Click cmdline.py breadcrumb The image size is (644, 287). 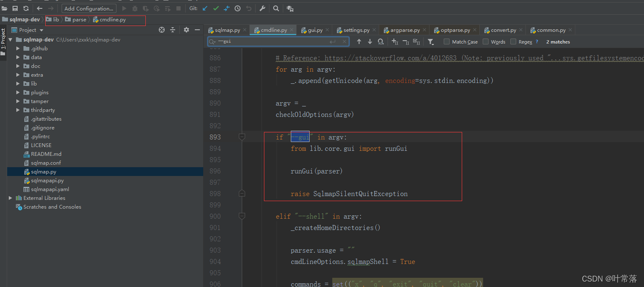click(109, 20)
